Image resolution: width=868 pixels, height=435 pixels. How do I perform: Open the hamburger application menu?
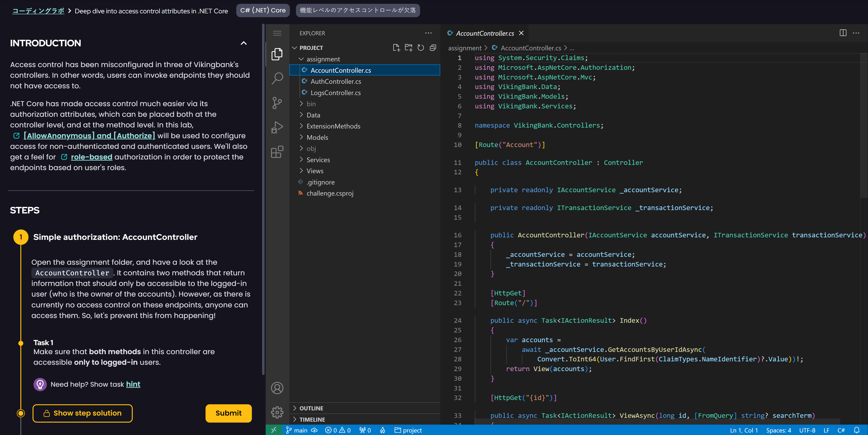(277, 33)
